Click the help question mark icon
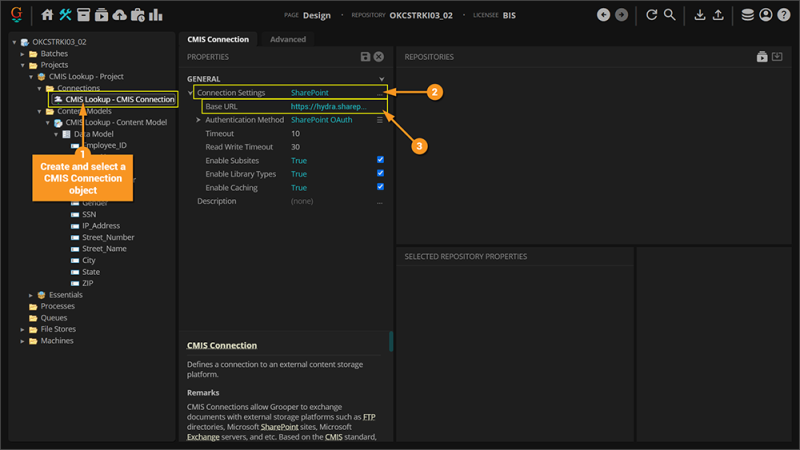Screen dimensions: 800x450 point(783,15)
